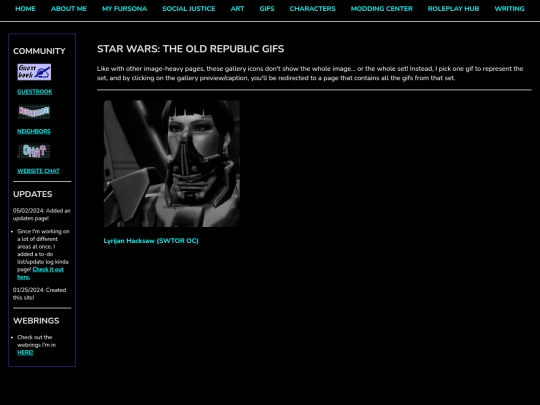Click the Chat badge icon

tap(34, 151)
